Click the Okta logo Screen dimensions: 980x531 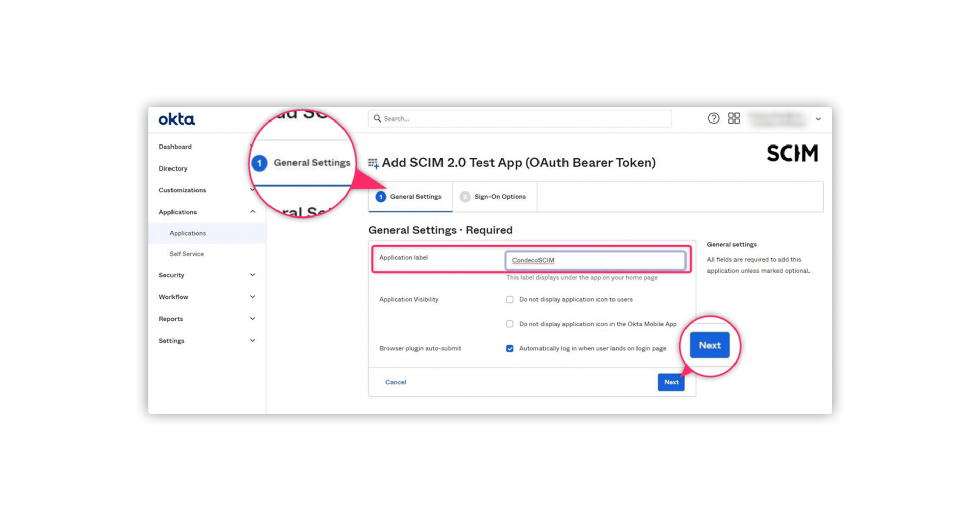pos(177,119)
